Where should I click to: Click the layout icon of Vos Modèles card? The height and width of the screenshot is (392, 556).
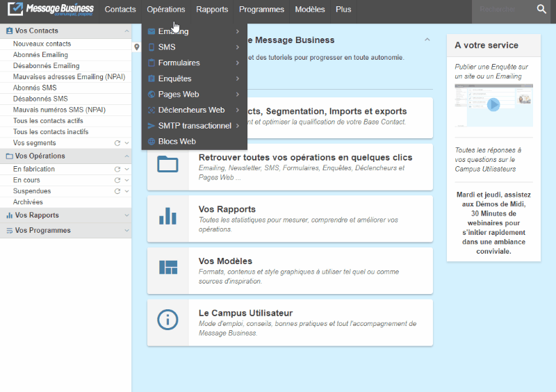[168, 268]
